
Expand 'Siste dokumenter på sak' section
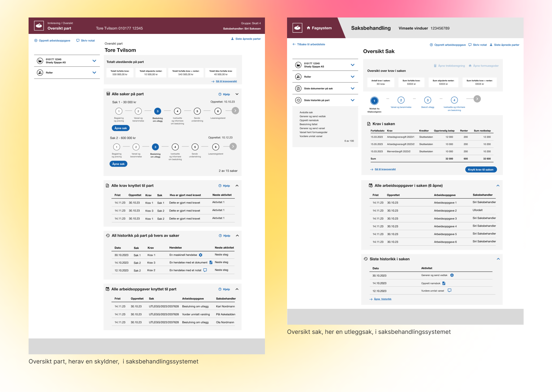pyautogui.click(x=352, y=89)
